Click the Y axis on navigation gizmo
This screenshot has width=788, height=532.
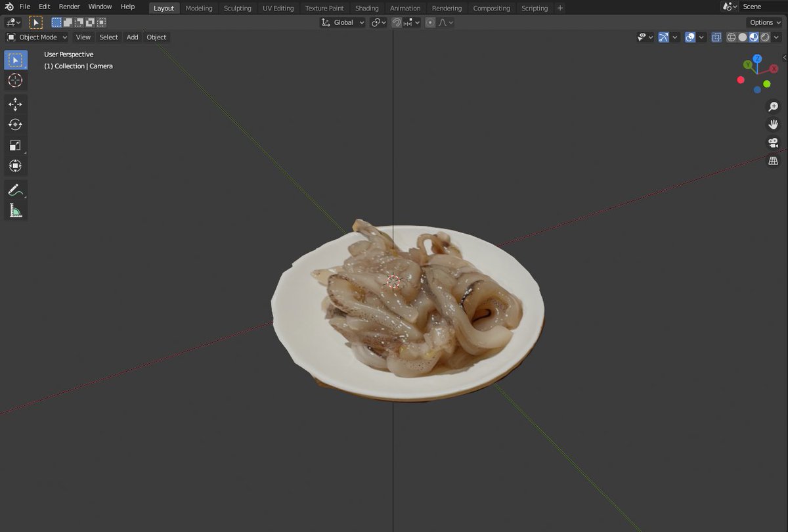[747, 64]
